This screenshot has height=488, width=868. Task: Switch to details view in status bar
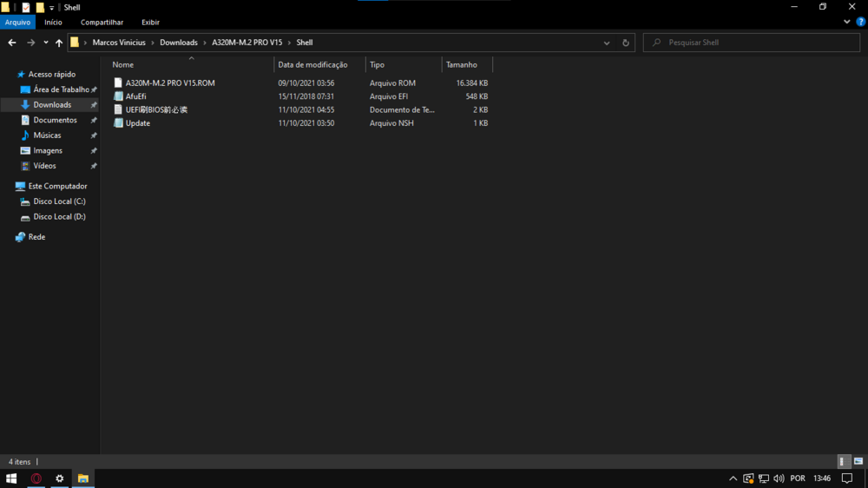point(843,462)
